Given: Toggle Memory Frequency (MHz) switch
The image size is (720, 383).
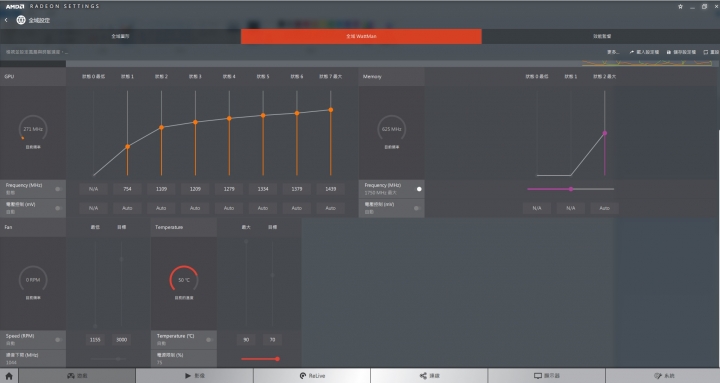Looking at the screenshot, I should click(417, 189).
